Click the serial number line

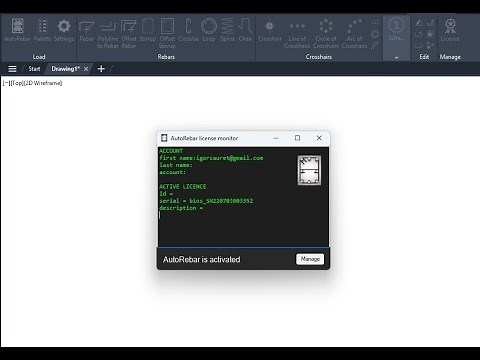[206, 201]
